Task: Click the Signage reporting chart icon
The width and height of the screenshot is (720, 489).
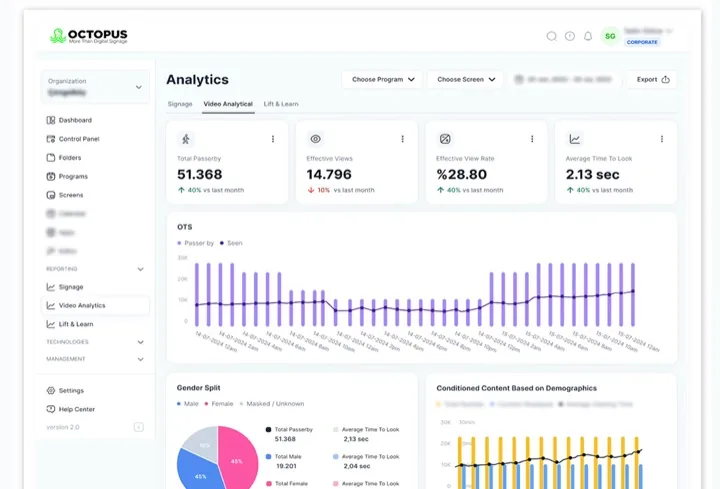Action: click(51, 287)
